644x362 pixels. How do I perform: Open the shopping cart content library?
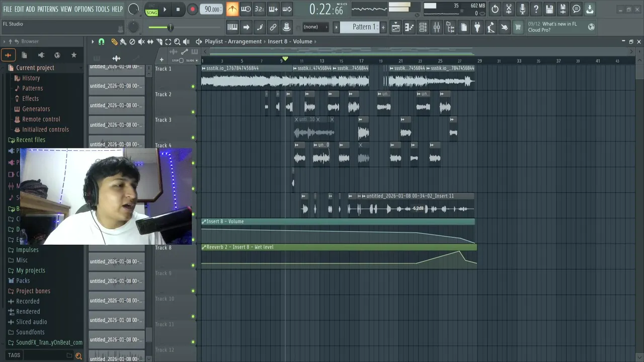click(x=518, y=28)
